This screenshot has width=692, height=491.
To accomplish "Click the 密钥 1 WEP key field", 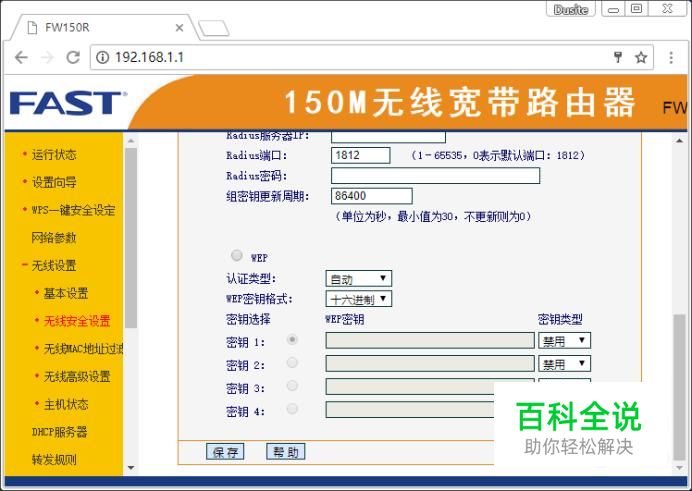I will [x=430, y=340].
